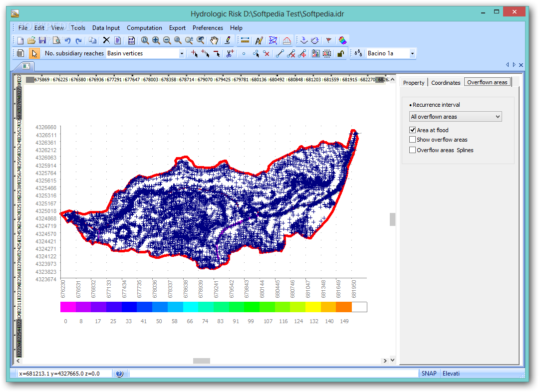This screenshot has width=539, height=392.
Task: Click the command input field in the status bar
Action: click(x=273, y=374)
